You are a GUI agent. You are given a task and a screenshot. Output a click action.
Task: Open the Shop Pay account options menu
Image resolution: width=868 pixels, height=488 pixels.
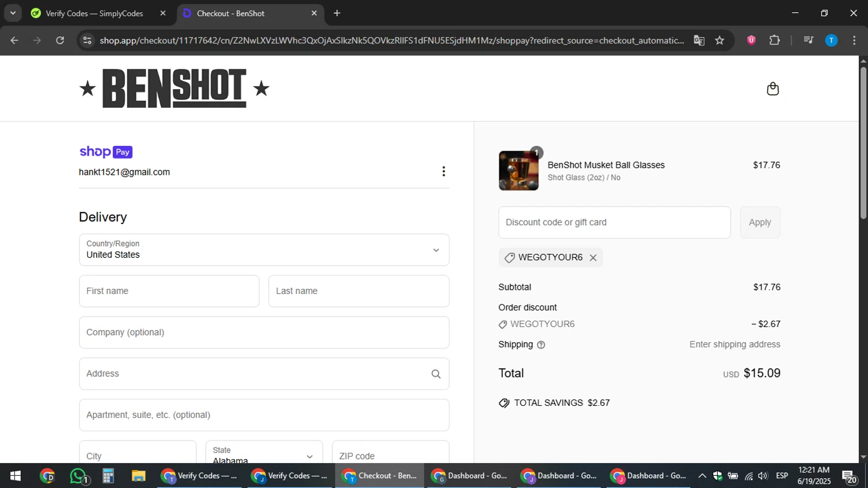[x=443, y=171]
